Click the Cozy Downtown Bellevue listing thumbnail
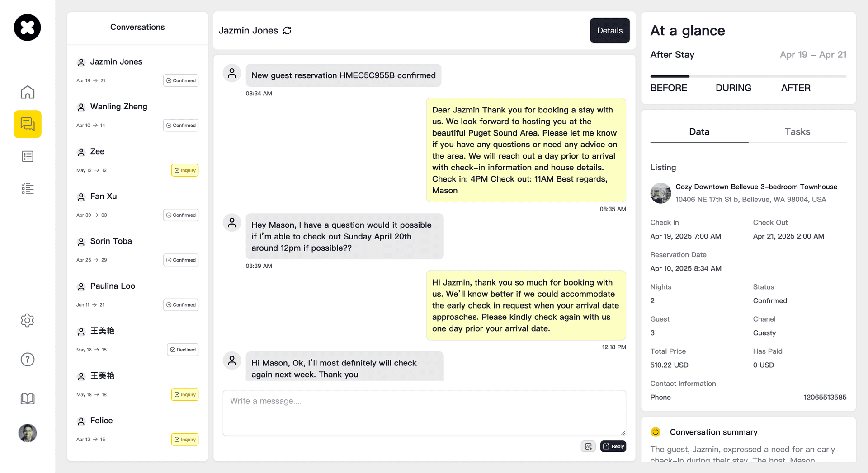Viewport: 868px width, 473px height. (660, 193)
